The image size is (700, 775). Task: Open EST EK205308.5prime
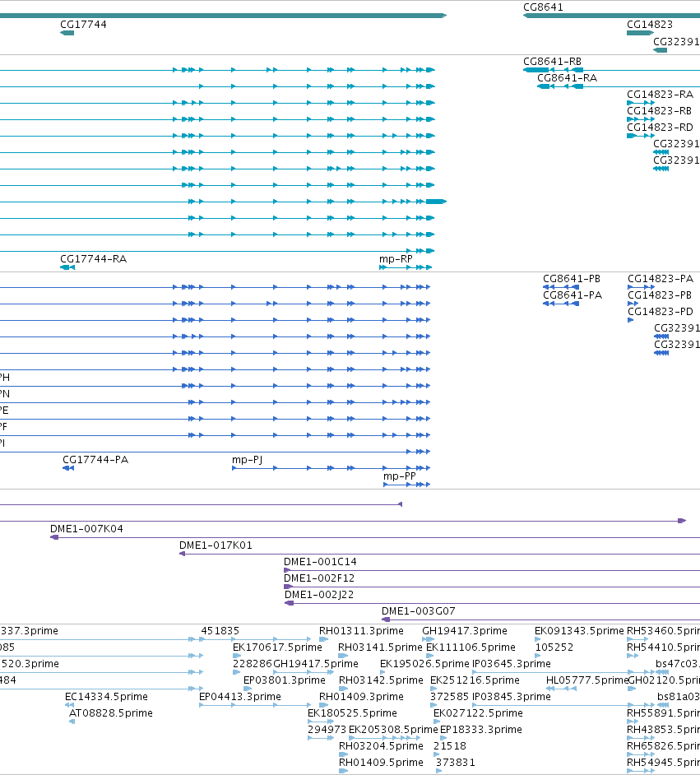(393, 730)
